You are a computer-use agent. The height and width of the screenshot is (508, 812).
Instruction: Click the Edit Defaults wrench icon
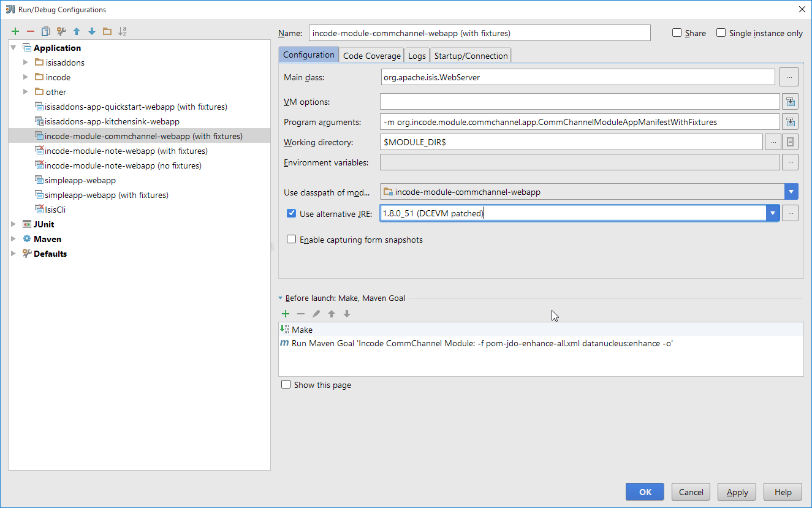[61, 31]
